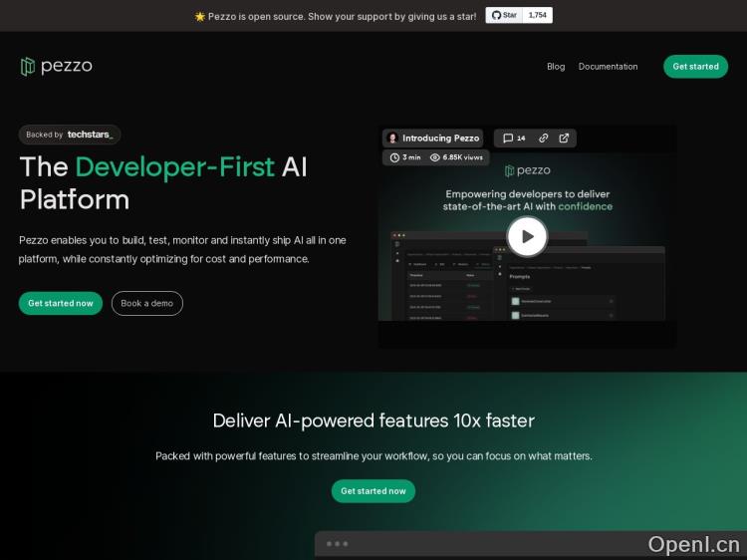Open the 1,754 stargazers count
The image size is (747, 560).
(x=537, y=15)
